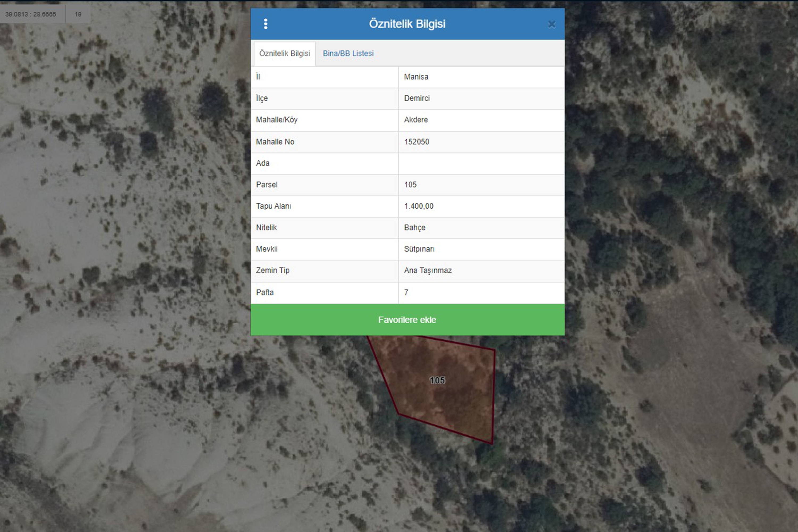Click the Tapu Alanı value 1.400,00

point(419,206)
